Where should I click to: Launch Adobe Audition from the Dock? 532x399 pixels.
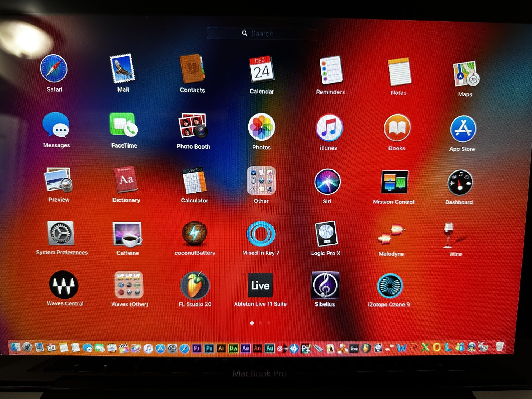270,348
